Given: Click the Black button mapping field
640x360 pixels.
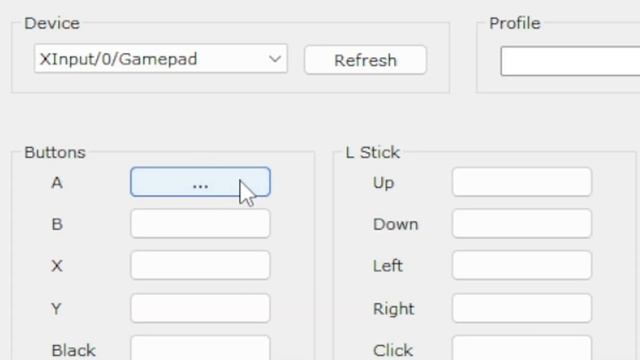Looking at the screenshot, I should [200, 348].
